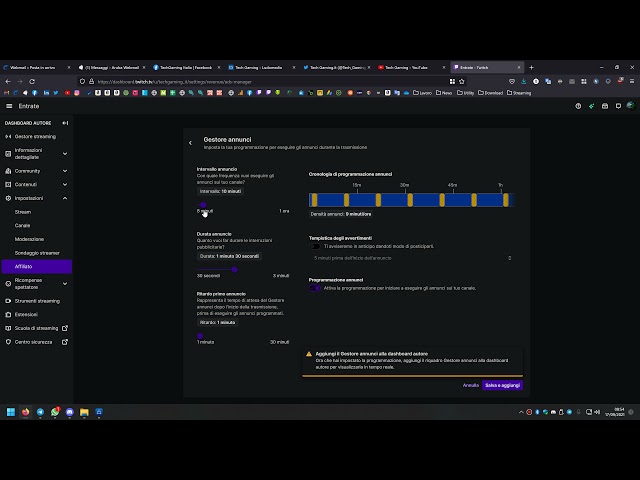
Task: Switch to the Webmail Posta in arrivo tab
Action: (37, 67)
